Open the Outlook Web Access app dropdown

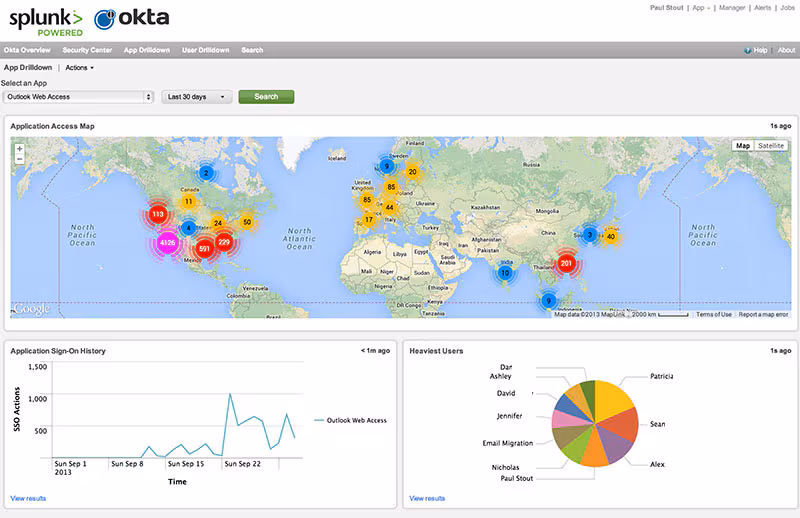pyautogui.click(x=78, y=97)
